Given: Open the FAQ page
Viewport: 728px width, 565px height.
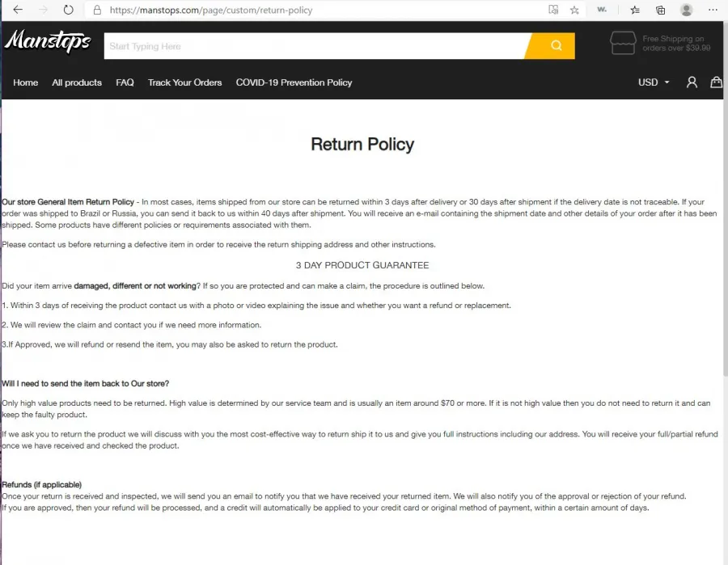Looking at the screenshot, I should tap(125, 82).
